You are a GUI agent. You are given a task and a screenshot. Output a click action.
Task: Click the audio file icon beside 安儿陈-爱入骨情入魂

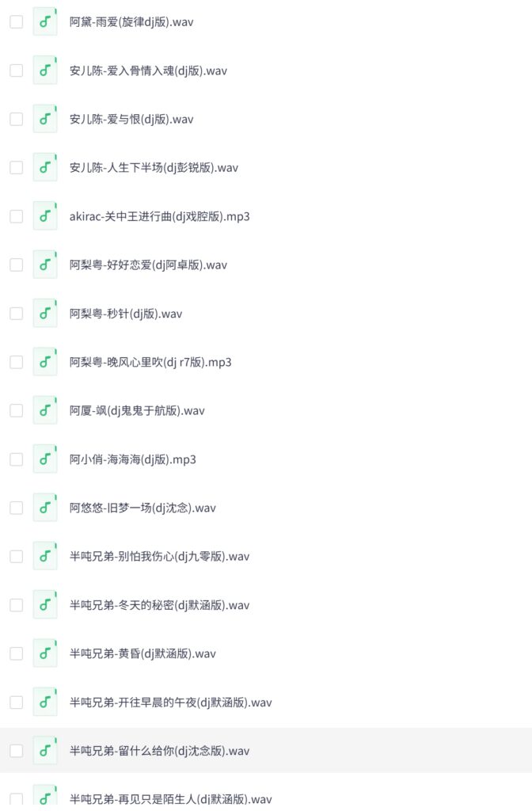45,70
